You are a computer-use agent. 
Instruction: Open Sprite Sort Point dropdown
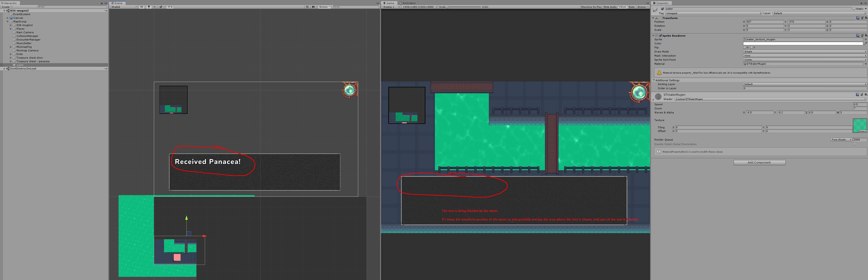805,60
